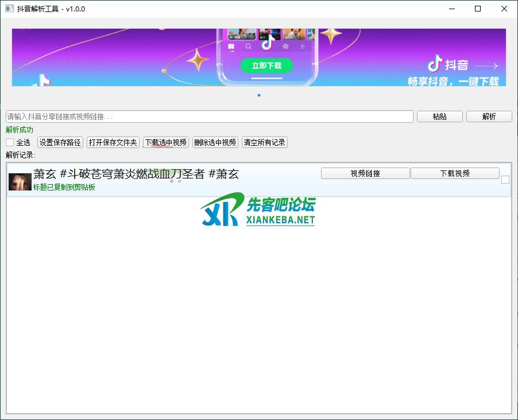Hit the 删除选中视频 button
The width and height of the screenshot is (518, 420).
click(215, 142)
